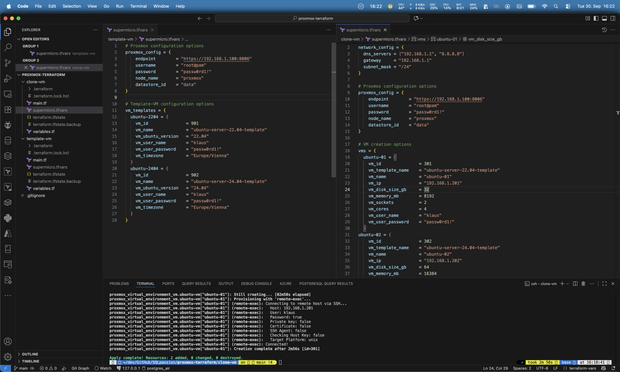Open the File menu
Image resolution: width=620 pixels, height=372 pixels.
(38, 6)
